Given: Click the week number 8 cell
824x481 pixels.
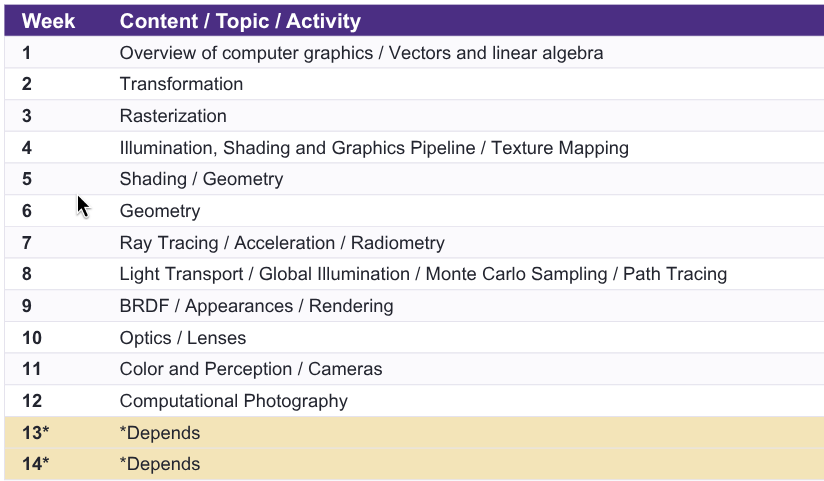Looking at the screenshot, I should coord(27,274).
